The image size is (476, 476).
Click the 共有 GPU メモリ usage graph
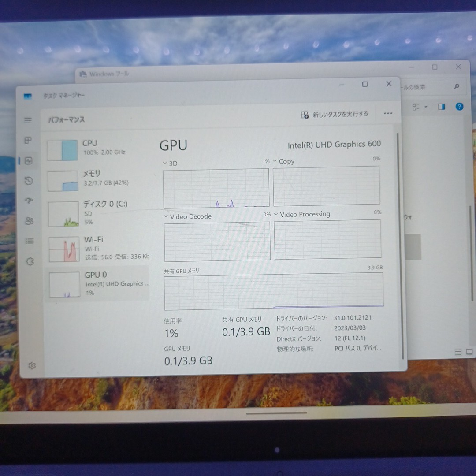click(274, 291)
